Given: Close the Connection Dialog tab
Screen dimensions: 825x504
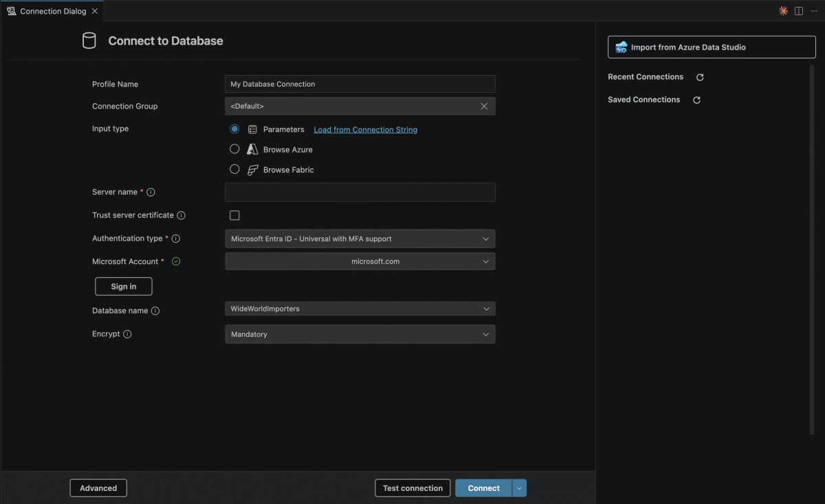Looking at the screenshot, I should (94, 11).
